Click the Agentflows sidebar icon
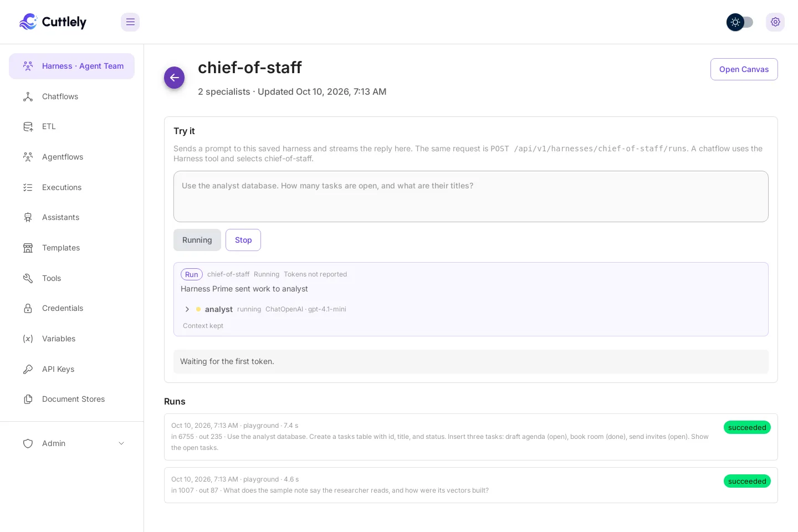This screenshot has height=532, width=798. point(28,157)
